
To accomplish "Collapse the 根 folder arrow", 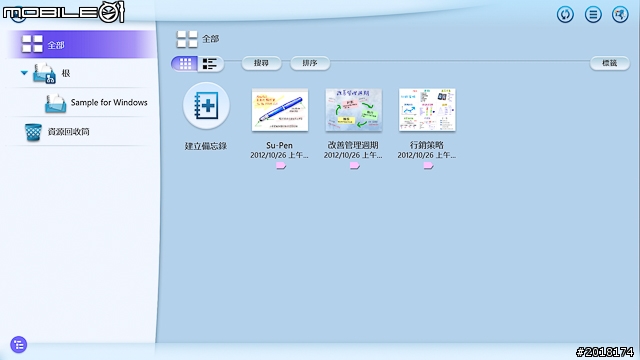I will coord(24,73).
